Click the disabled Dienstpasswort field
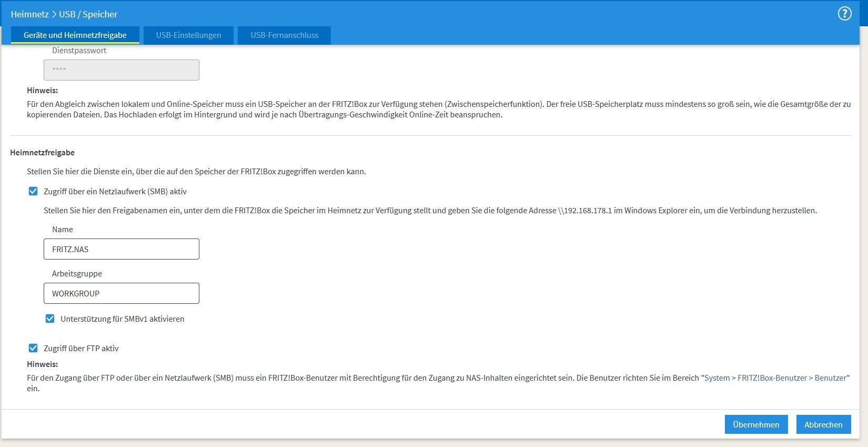The image size is (868, 447). [122, 70]
